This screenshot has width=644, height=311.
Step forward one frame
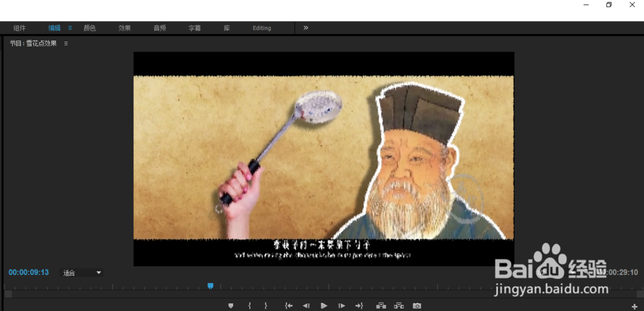click(342, 306)
